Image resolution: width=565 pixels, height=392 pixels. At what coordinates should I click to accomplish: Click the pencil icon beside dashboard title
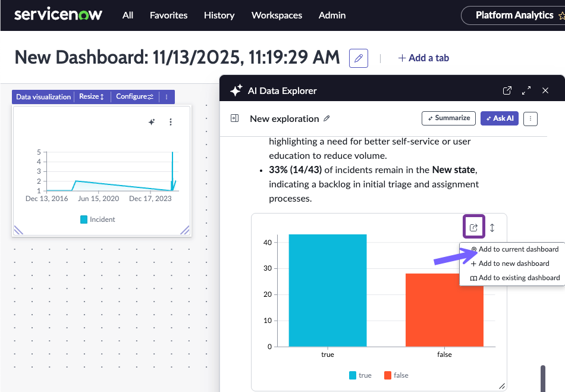(359, 58)
